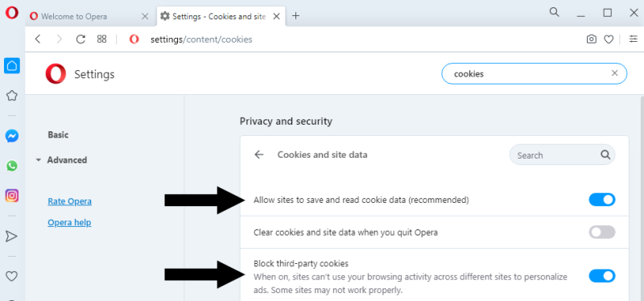Open the Opera help link
644x301 pixels.
click(x=69, y=223)
